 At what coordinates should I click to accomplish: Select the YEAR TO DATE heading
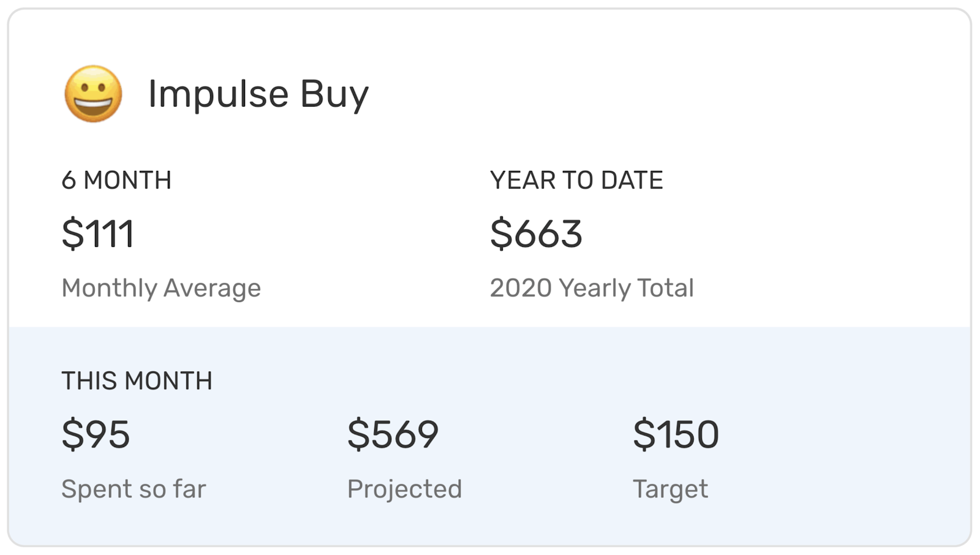point(576,180)
